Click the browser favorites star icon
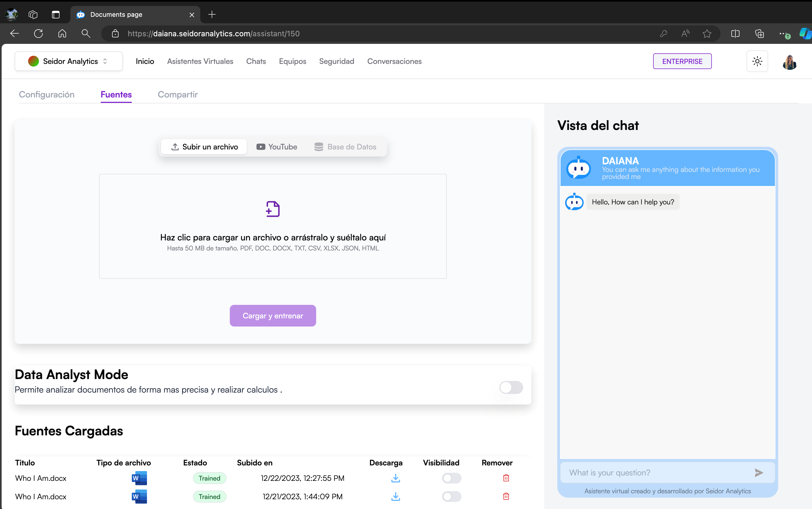The image size is (812, 509). coord(707,34)
